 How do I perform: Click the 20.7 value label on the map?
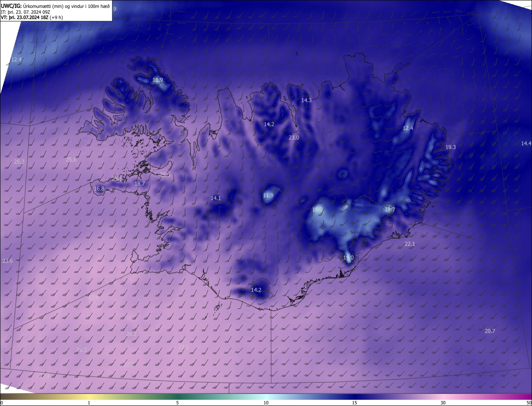[490, 331]
